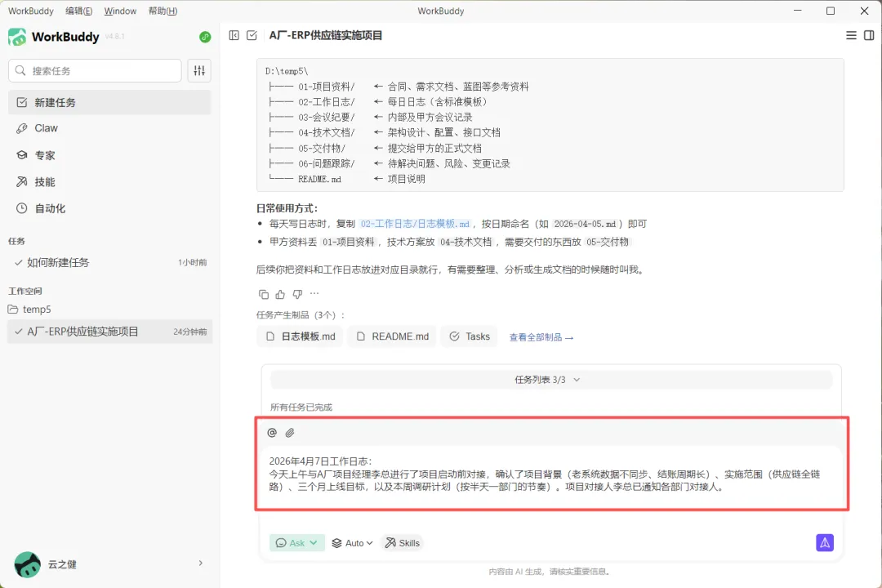Open the README.md artifact
The height and width of the screenshot is (588, 882).
point(392,336)
